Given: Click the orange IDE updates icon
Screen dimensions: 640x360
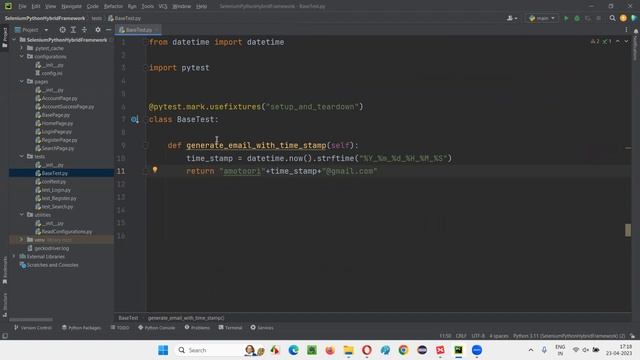Looking at the screenshot, I should point(623,18).
